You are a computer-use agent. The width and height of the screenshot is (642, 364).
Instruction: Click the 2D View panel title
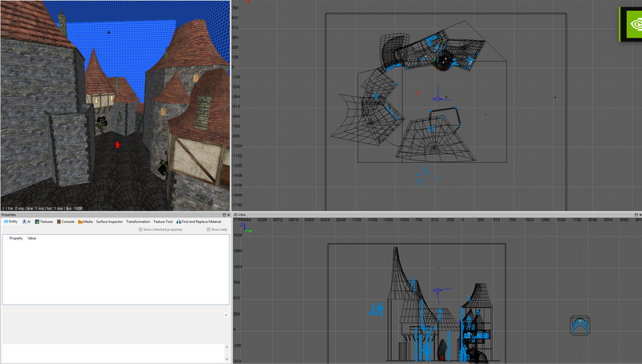pyautogui.click(x=239, y=215)
